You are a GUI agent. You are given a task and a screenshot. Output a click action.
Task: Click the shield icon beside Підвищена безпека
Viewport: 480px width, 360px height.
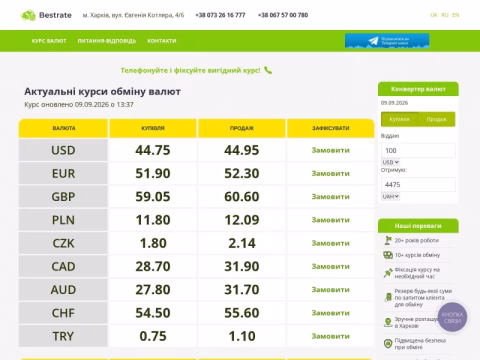[388, 343]
